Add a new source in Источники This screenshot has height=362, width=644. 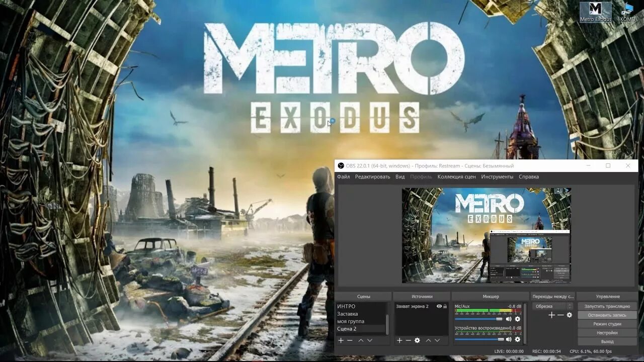point(399,340)
